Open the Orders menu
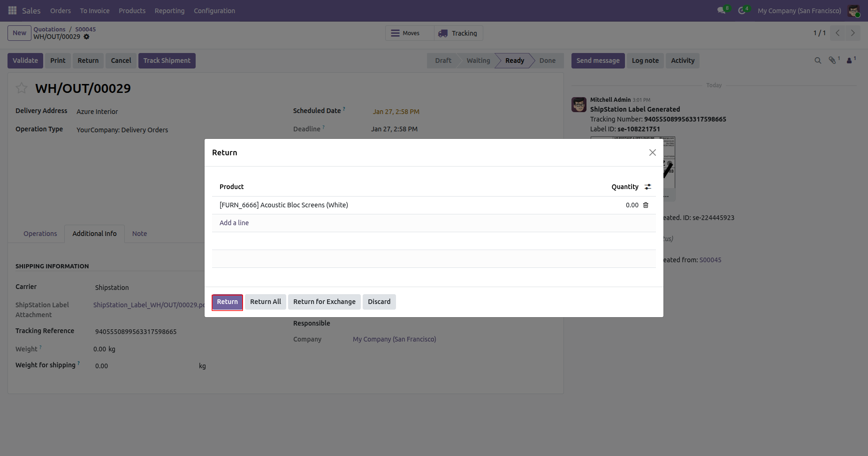Screen dimensions: 868x456 click(x=61, y=10)
